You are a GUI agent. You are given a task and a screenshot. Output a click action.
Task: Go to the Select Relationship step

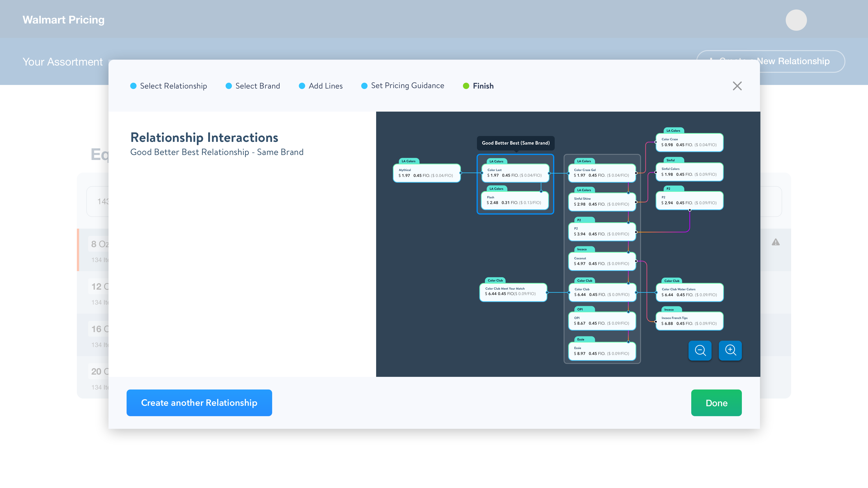[x=168, y=86]
